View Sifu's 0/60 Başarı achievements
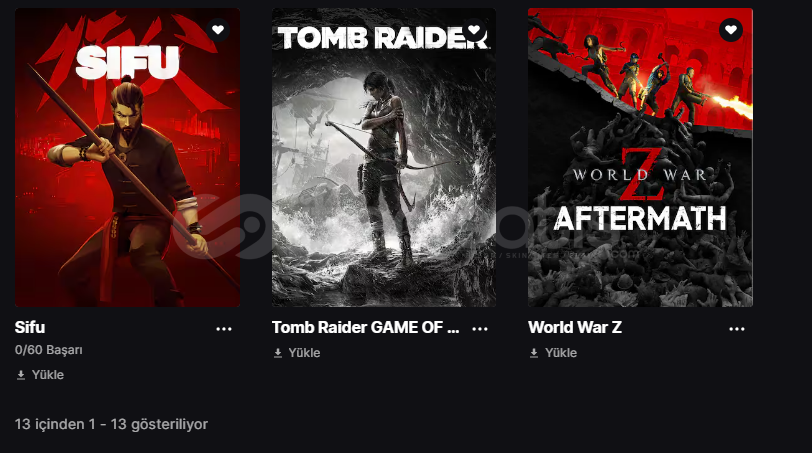 [x=49, y=350]
